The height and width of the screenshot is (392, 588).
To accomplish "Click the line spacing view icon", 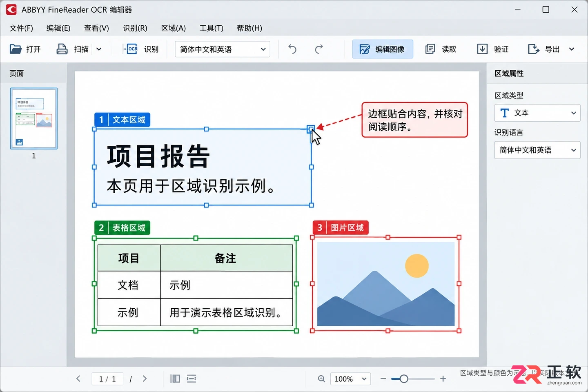I will click(x=192, y=379).
